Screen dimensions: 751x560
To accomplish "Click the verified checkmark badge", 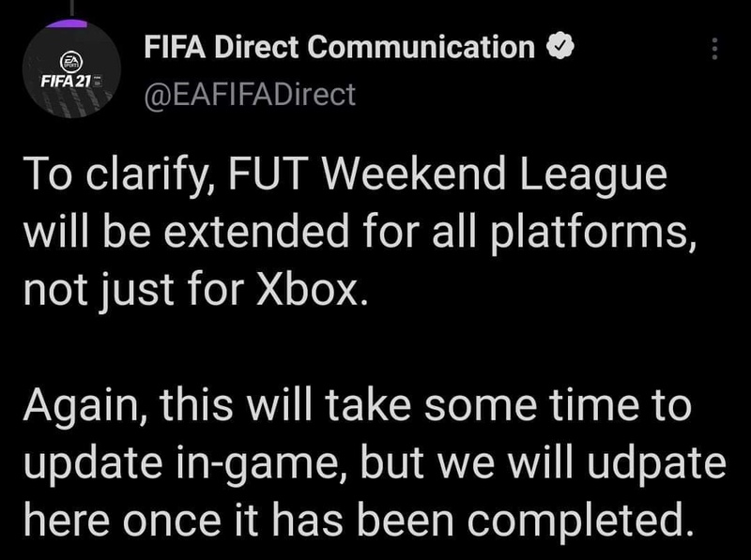I will (560, 47).
